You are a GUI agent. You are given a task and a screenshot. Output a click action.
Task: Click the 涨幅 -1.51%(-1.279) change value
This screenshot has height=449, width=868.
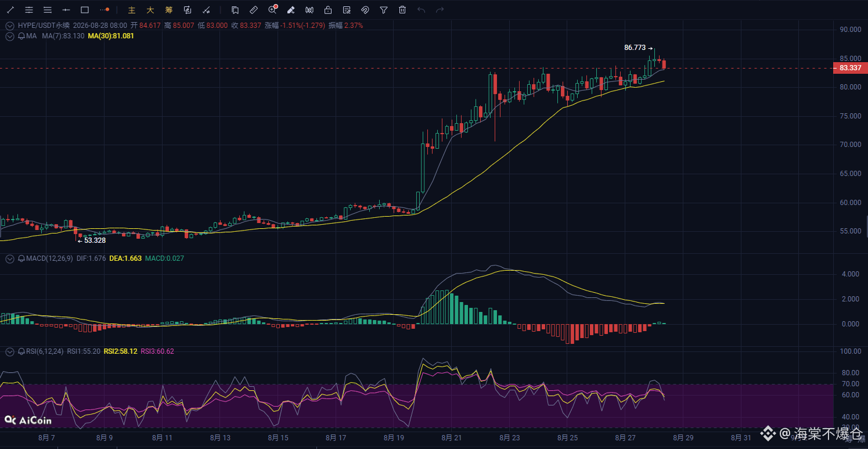click(295, 26)
